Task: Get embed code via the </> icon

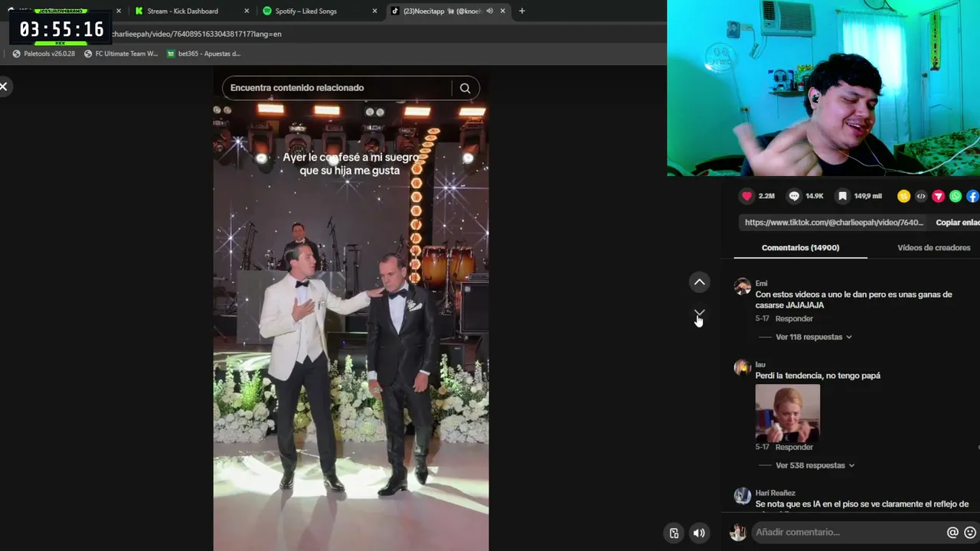Action: pyautogui.click(x=921, y=196)
